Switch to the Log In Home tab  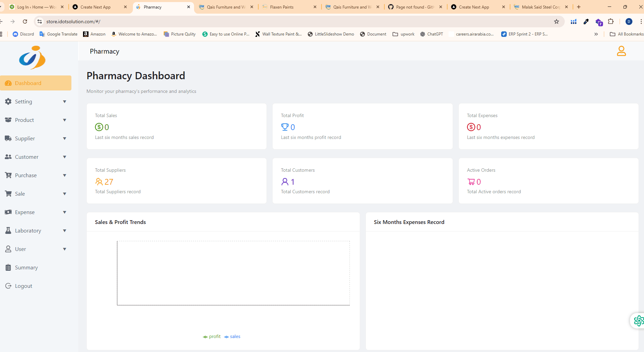point(37,7)
